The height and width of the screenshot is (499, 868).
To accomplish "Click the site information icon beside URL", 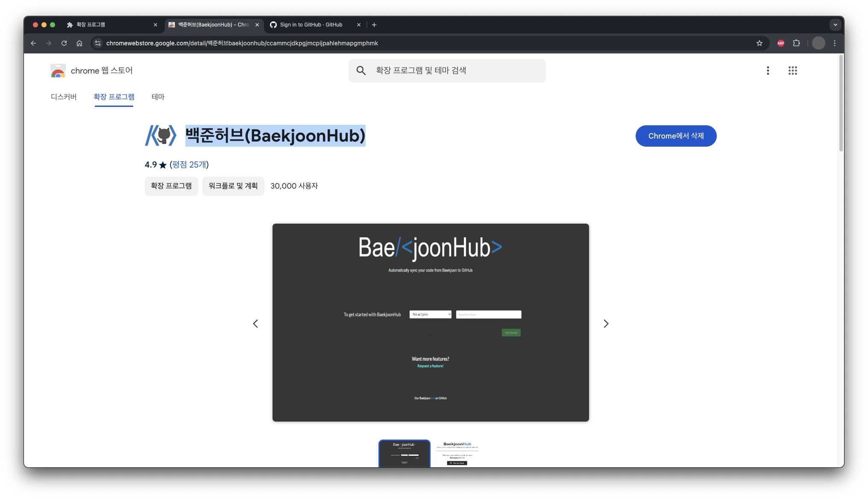I will pos(98,43).
